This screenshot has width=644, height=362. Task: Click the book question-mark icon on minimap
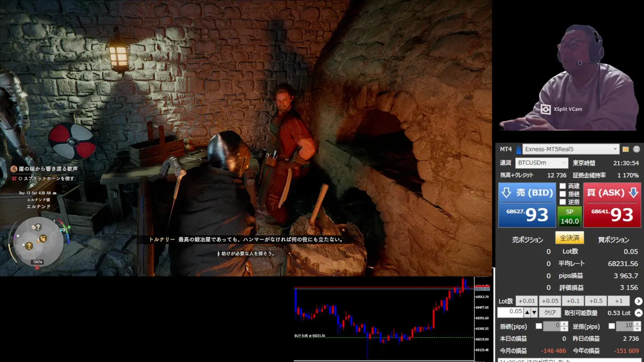tap(36, 228)
